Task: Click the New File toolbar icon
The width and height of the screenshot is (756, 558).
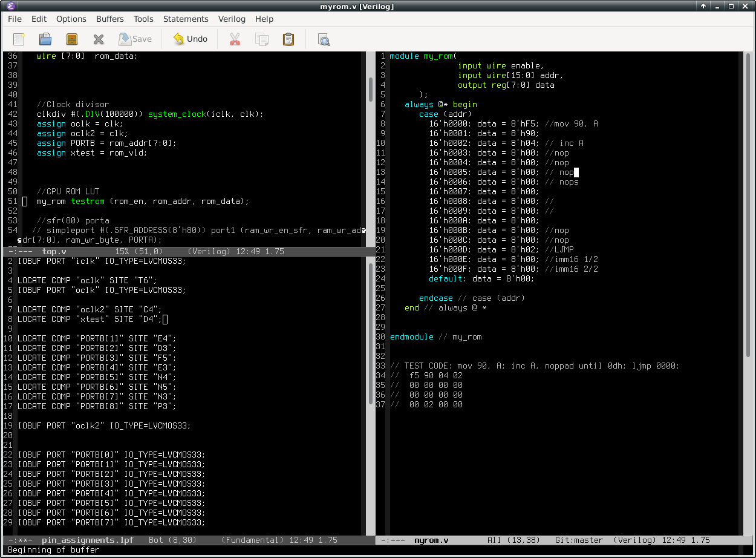Action: tap(19, 39)
